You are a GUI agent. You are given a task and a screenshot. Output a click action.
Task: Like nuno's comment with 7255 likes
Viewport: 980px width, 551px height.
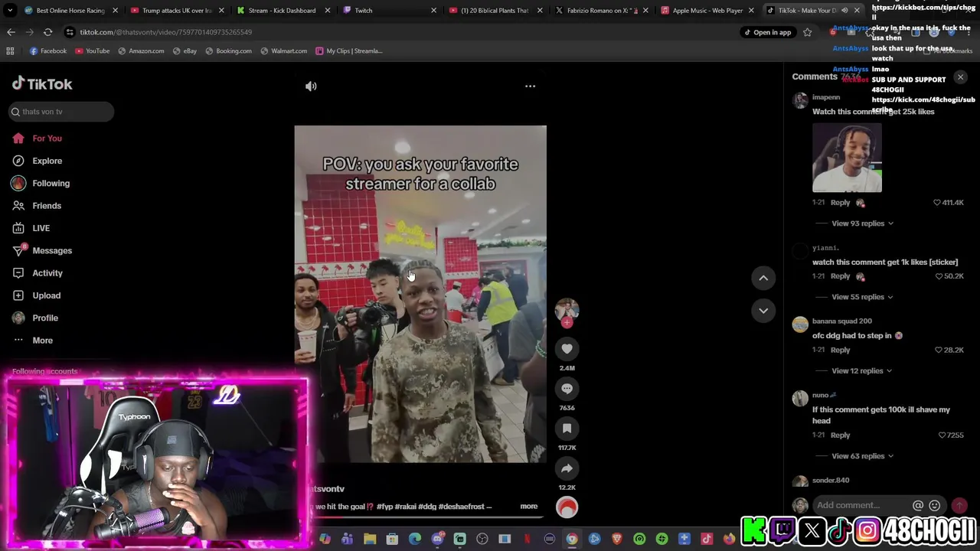[942, 435]
